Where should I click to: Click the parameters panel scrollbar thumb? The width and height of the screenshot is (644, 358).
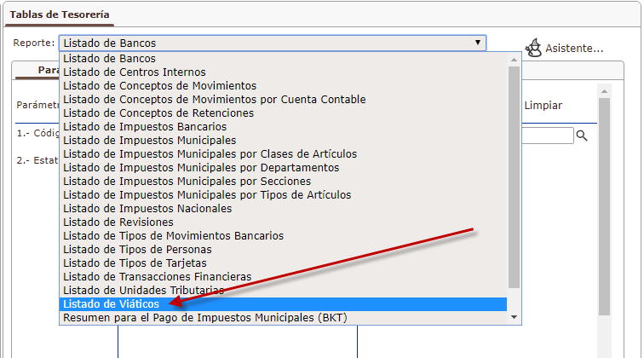604,207
